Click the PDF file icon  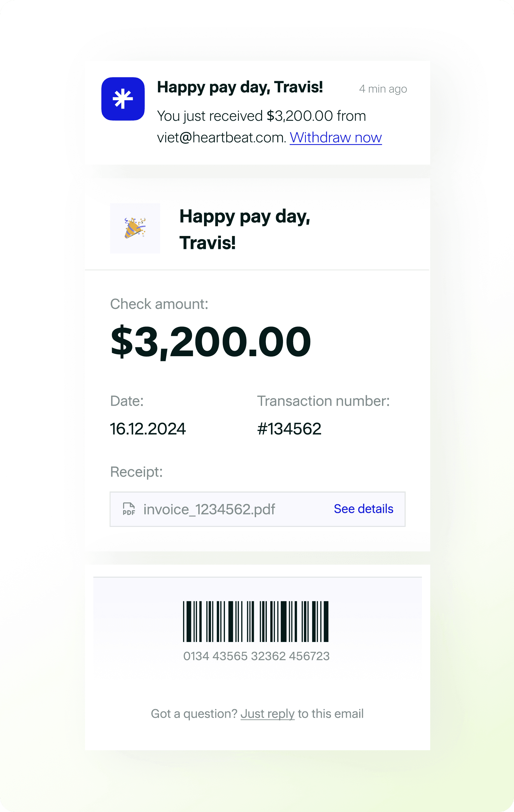[129, 509]
